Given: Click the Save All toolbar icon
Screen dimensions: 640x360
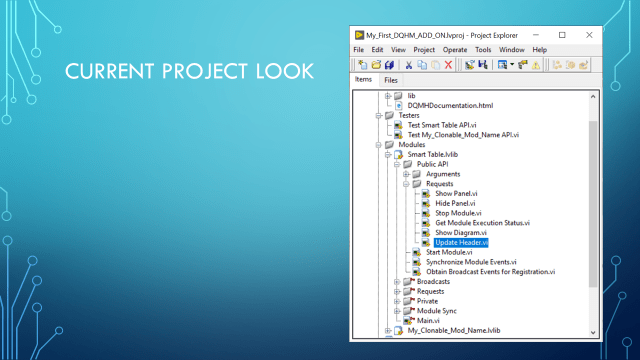Looking at the screenshot, I should coord(389,65).
